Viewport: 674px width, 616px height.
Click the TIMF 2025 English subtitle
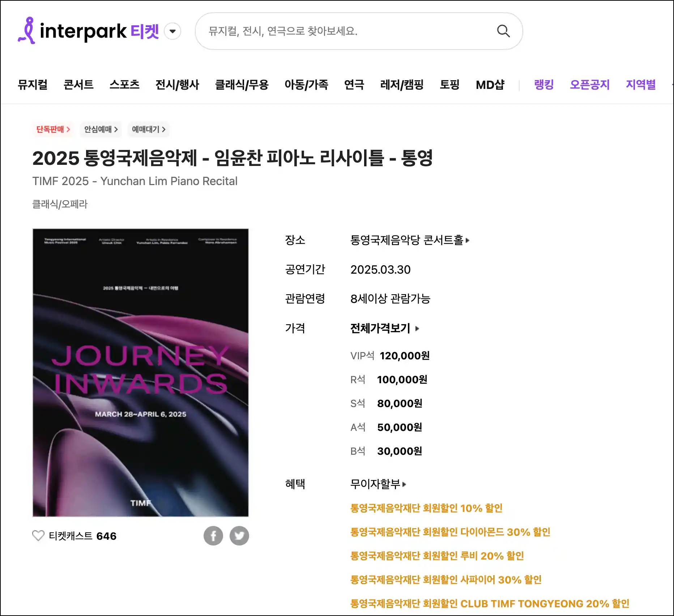point(135,181)
